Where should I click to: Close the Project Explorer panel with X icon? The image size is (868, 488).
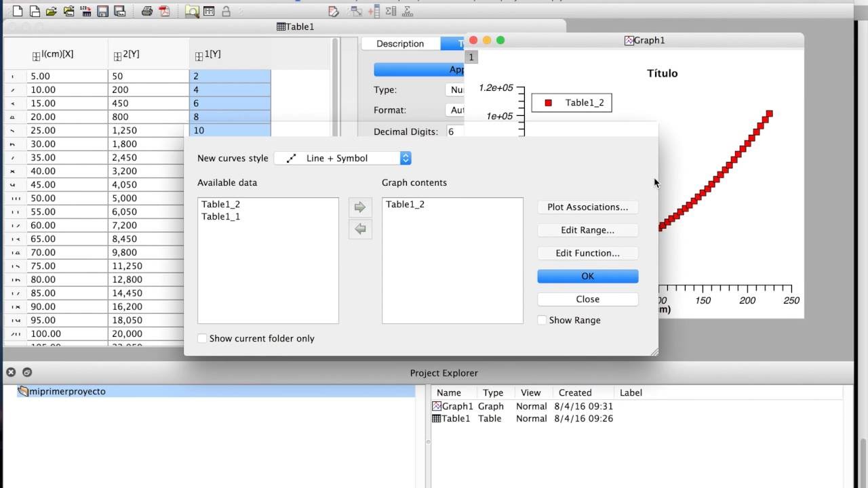(11, 372)
